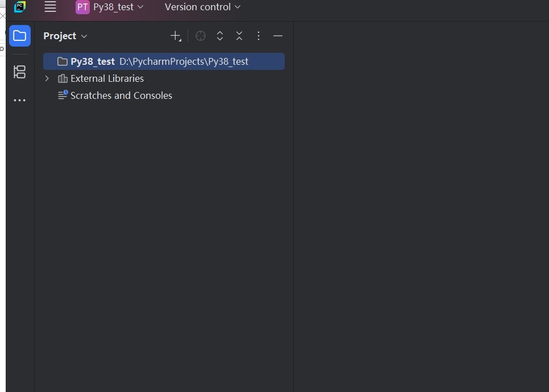Open More tool windows ellipsis
Screen dimensions: 549x392
[x=19, y=100]
